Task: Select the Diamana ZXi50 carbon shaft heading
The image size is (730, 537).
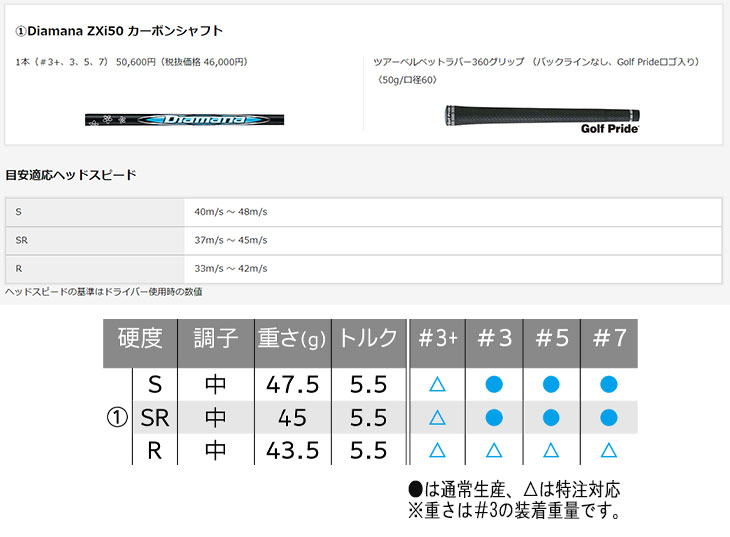Action: coord(119,31)
